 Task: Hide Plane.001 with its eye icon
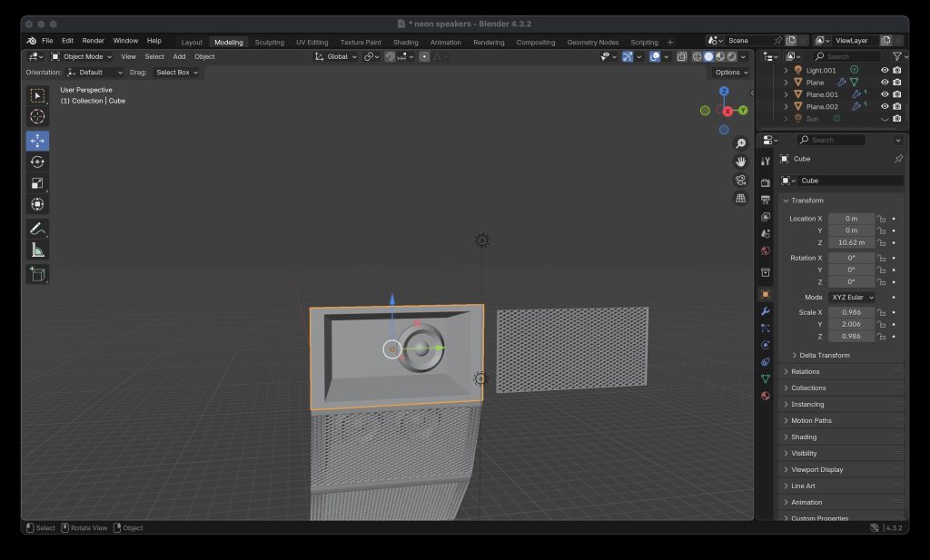point(884,94)
